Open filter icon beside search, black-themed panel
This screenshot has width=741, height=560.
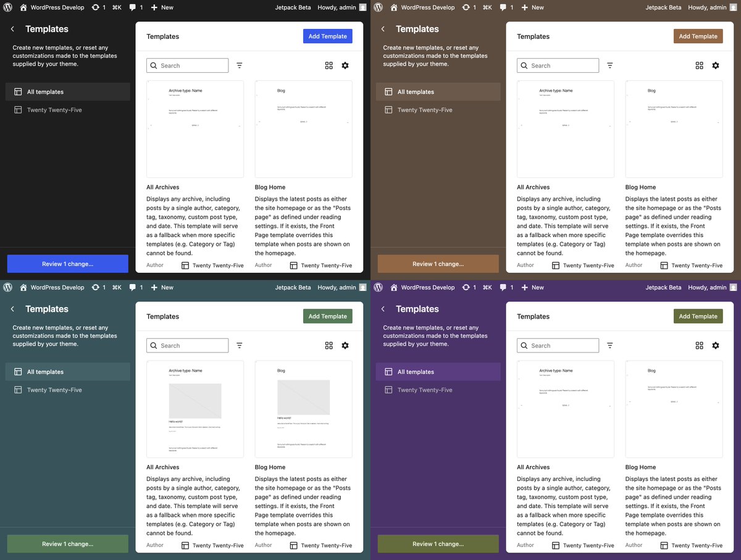coord(240,65)
